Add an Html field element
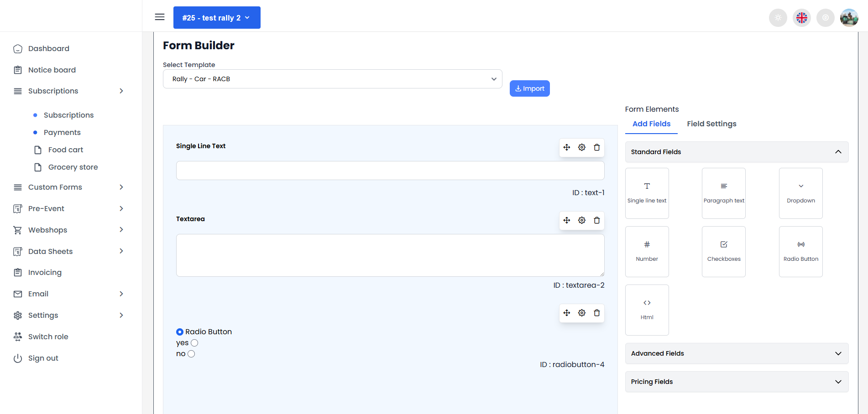868x414 pixels. (x=647, y=310)
